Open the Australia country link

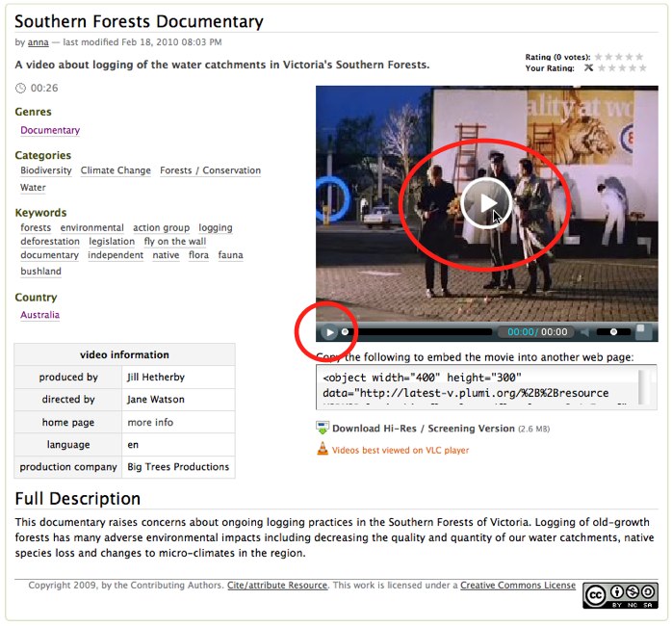(x=39, y=315)
